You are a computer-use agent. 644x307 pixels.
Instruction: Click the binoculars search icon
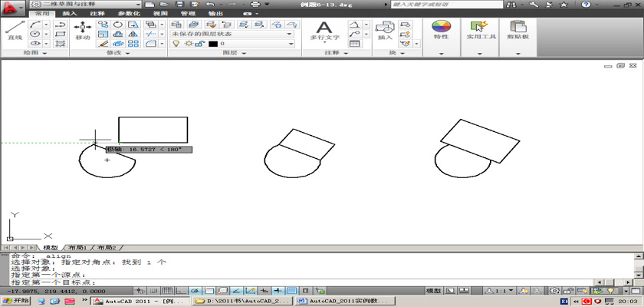point(511,5)
